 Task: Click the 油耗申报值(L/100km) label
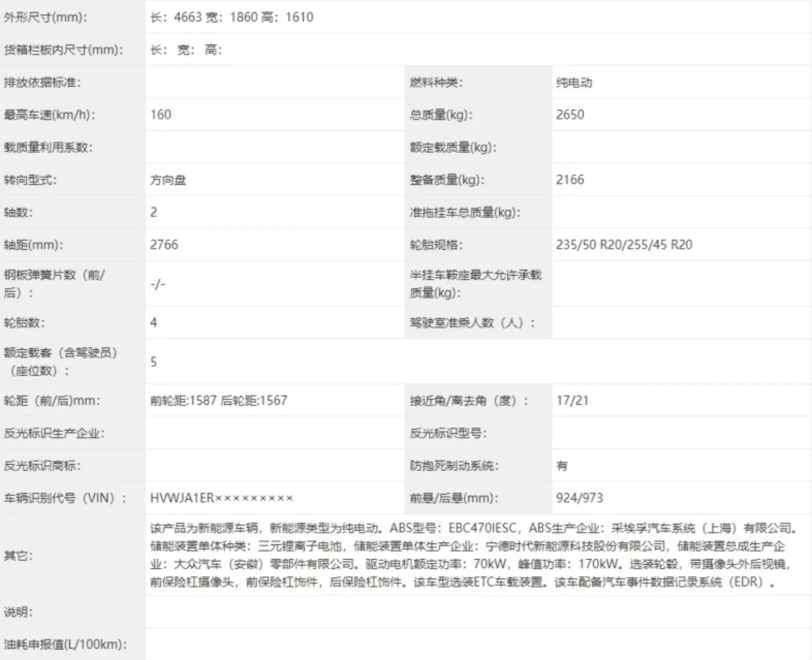(65, 644)
